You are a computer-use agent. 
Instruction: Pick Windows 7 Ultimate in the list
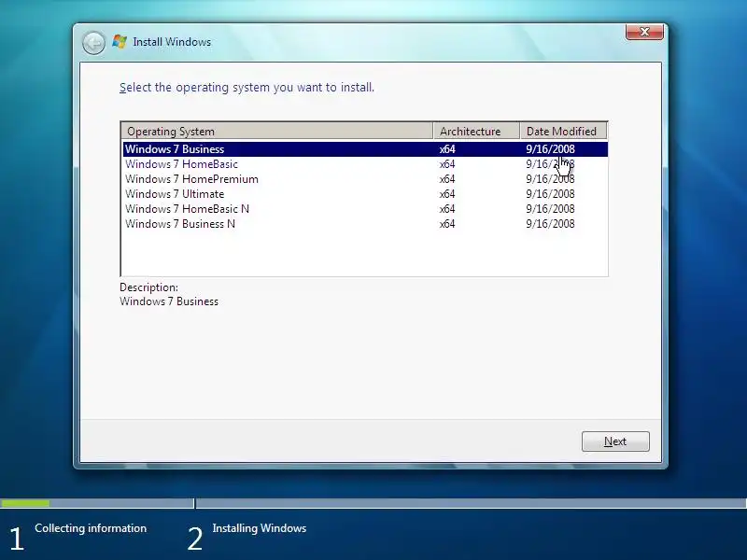click(x=365, y=194)
